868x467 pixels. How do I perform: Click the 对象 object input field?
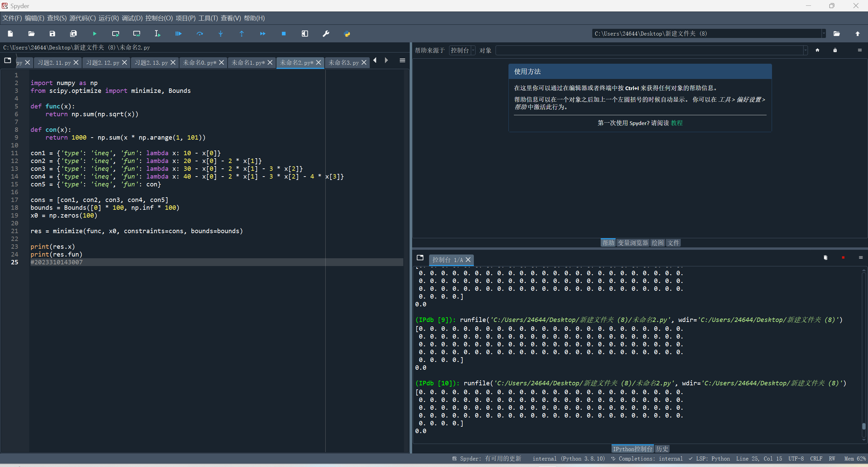click(650, 50)
